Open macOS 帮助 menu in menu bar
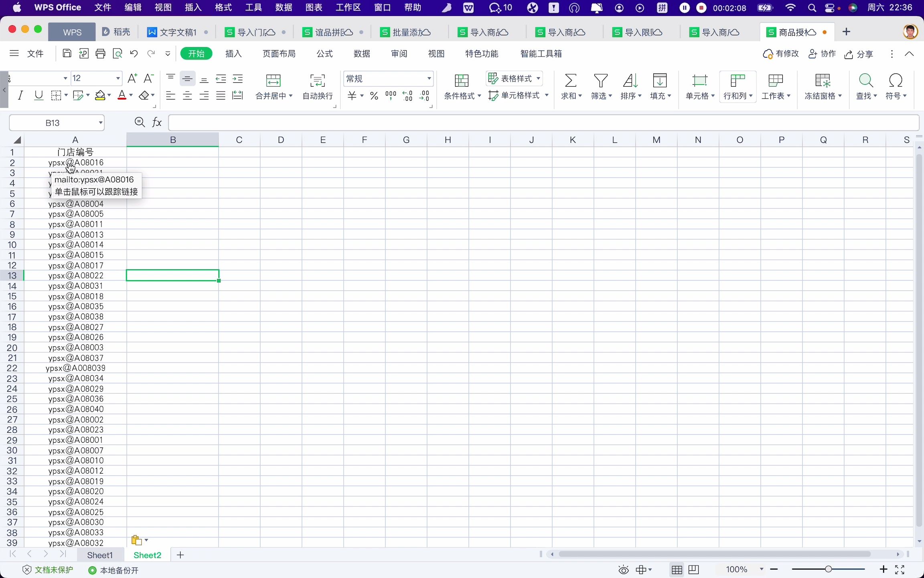Image resolution: width=924 pixels, height=578 pixels. coord(413,8)
